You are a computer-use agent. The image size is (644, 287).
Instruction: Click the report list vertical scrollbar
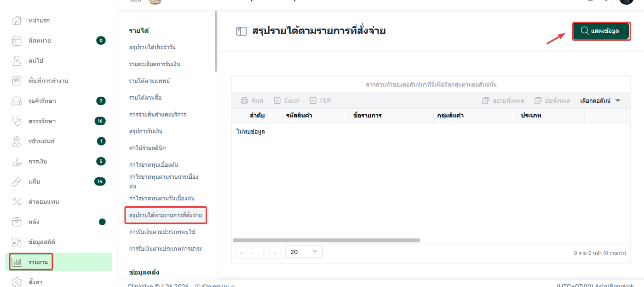click(216, 41)
